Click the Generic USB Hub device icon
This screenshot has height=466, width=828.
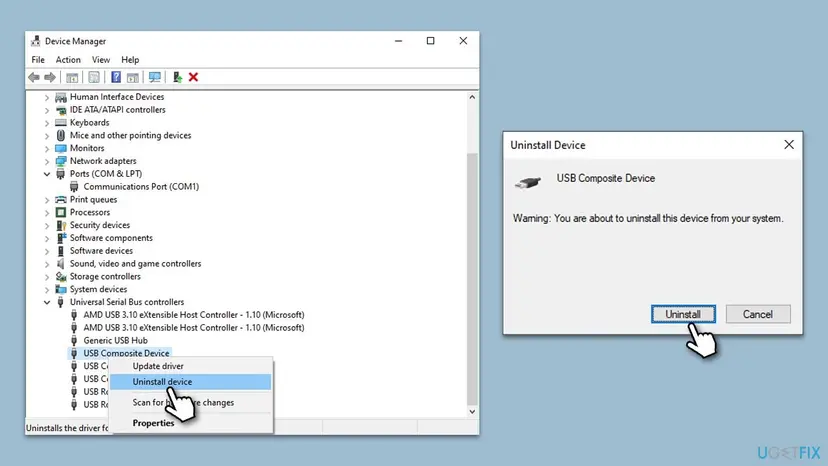pos(74,341)
